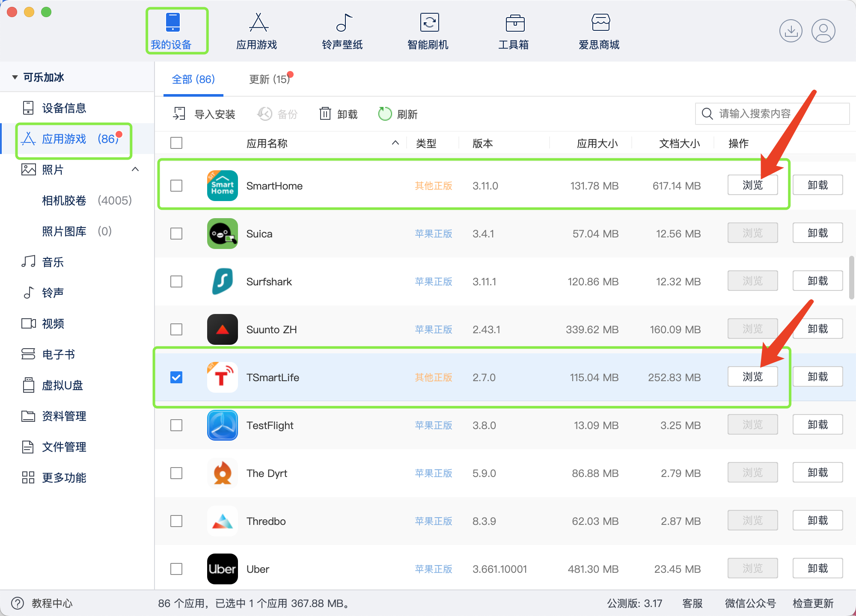Click the TestFlight app icon
856x616 pixels.
(223, 425)
